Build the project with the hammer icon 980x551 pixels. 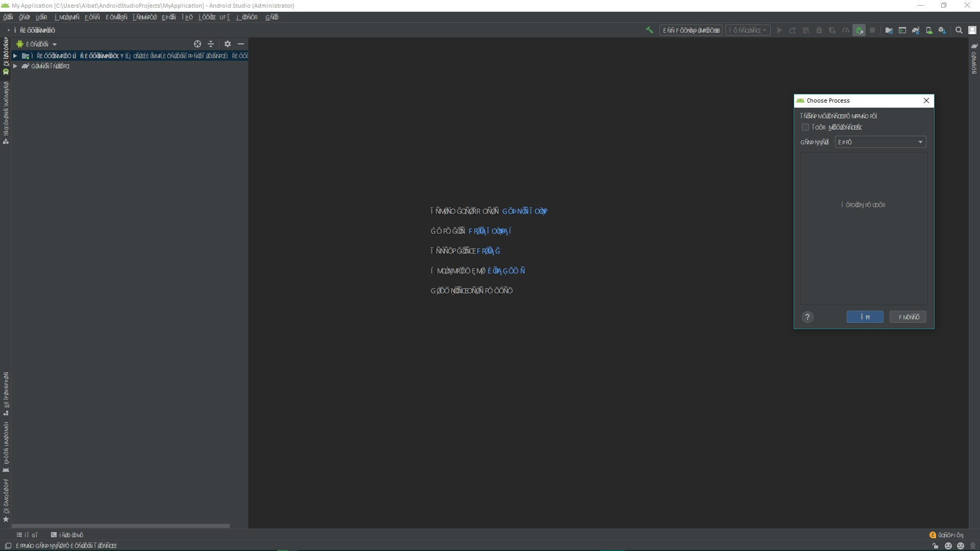[x=649, y=30]
